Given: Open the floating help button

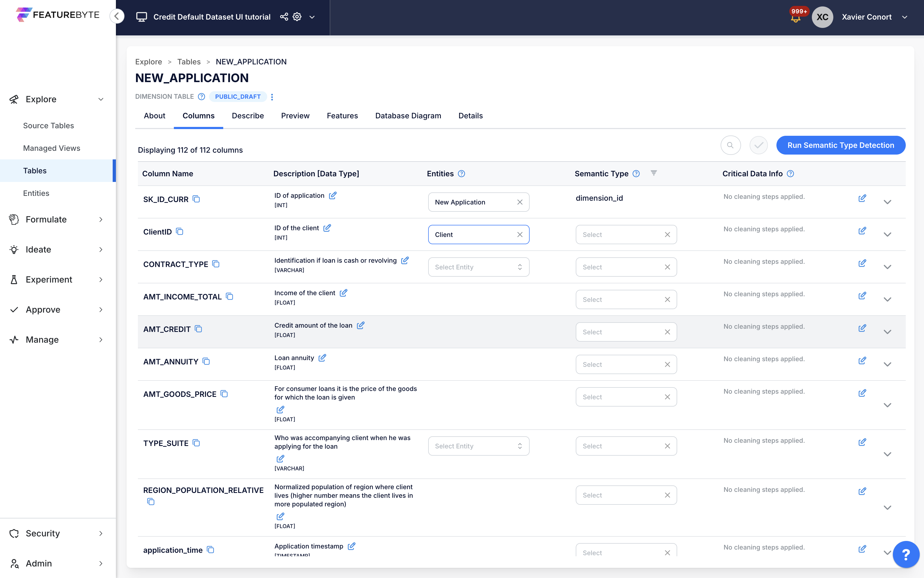Looking at the screenshot, I should tap(906, 554).
